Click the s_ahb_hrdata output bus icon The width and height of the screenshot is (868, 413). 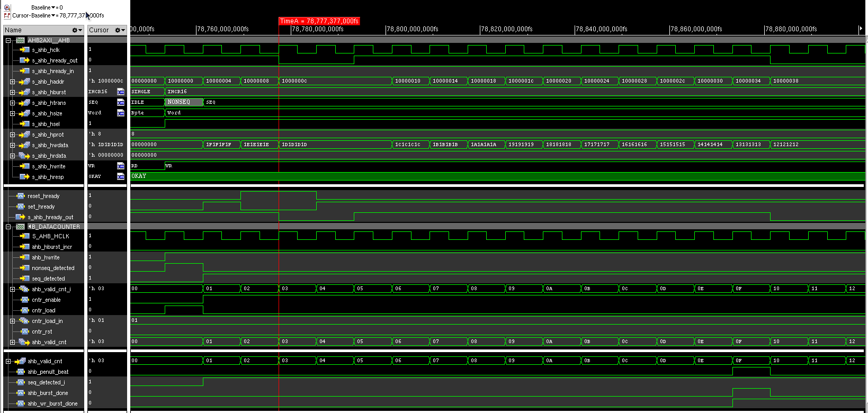coord(24,156)
